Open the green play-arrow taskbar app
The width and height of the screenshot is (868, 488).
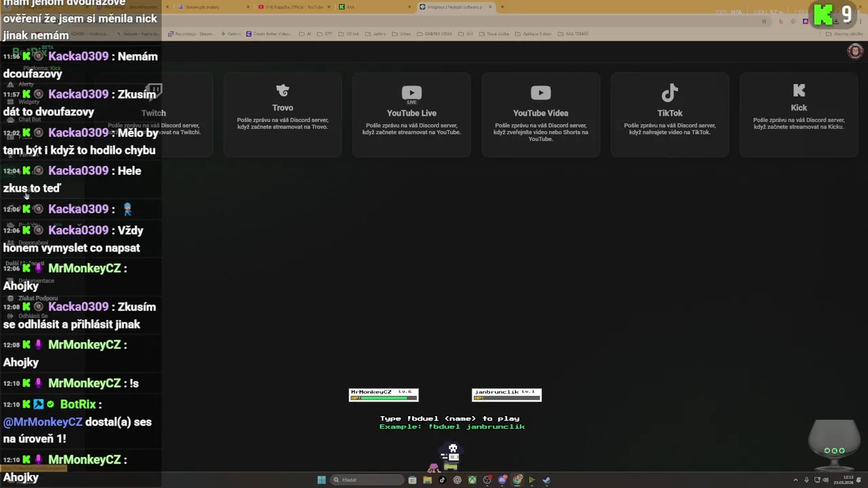(532, 480)
